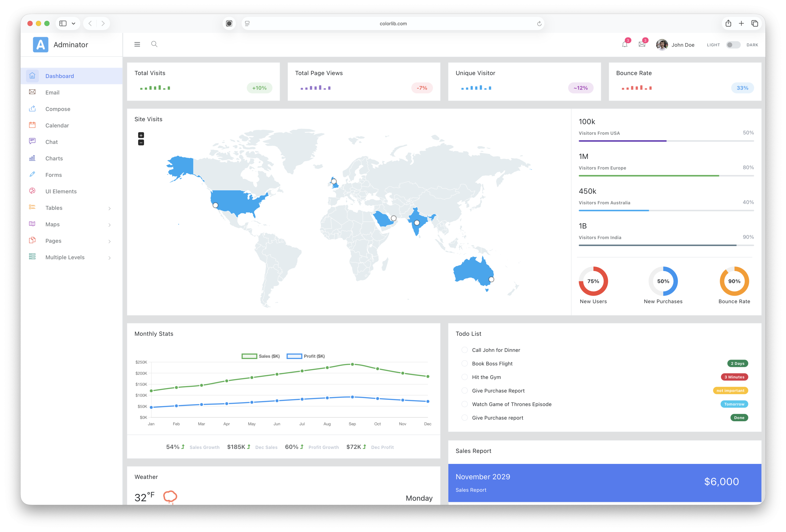The width and height of the screenshot is (786, 532).
Task: Expand the Maps sidebar menu
Action: point(53,224)
